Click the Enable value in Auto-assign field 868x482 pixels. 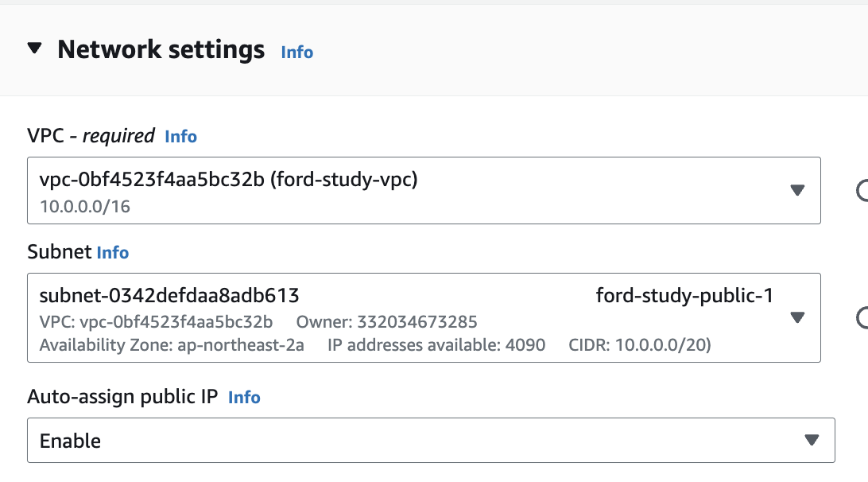70,441
